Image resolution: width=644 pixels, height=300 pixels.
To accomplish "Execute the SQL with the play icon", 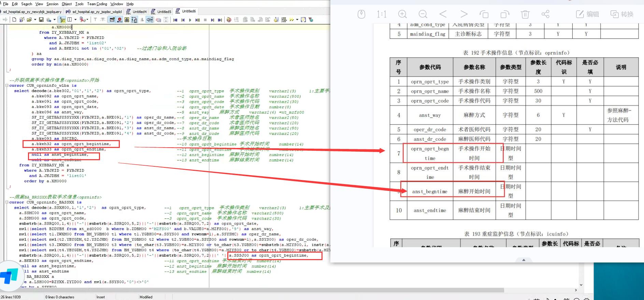I will pos(190,20).
